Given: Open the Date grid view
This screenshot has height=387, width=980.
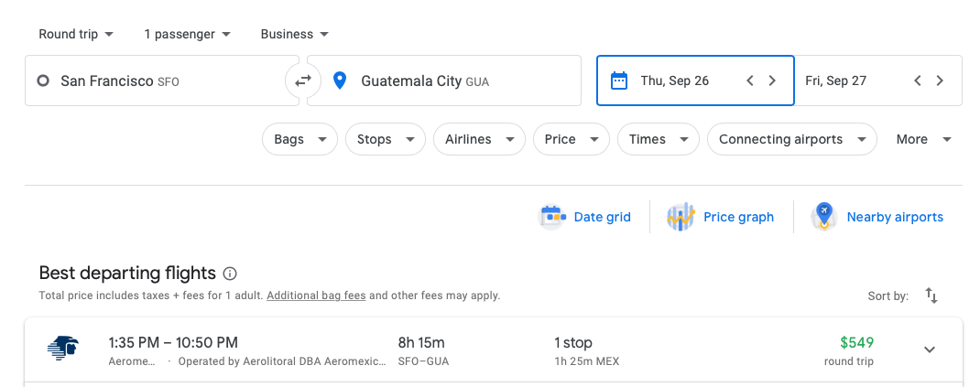Looking at the screenshot, I should pos(586,217).
